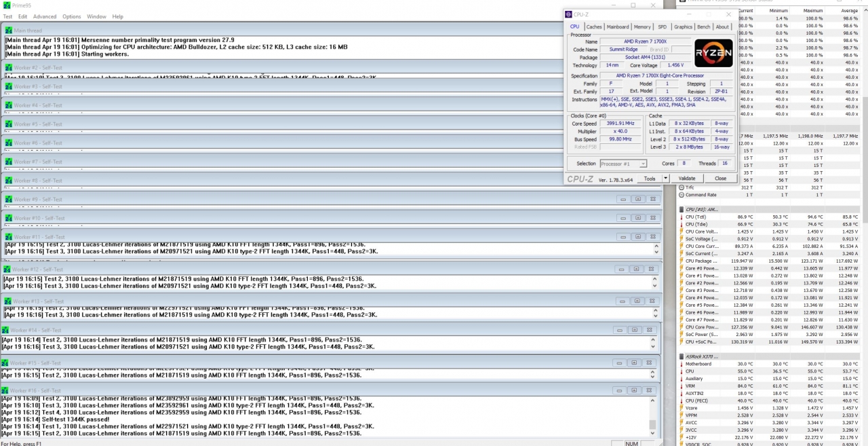Click the Worker #16 scroll down arrow
Screen dimensions: 868x446
(x=654, y=432)
